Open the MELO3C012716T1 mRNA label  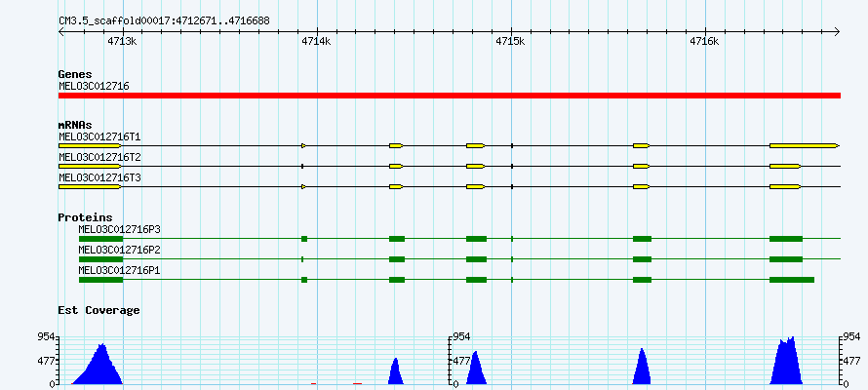[99, 136]
